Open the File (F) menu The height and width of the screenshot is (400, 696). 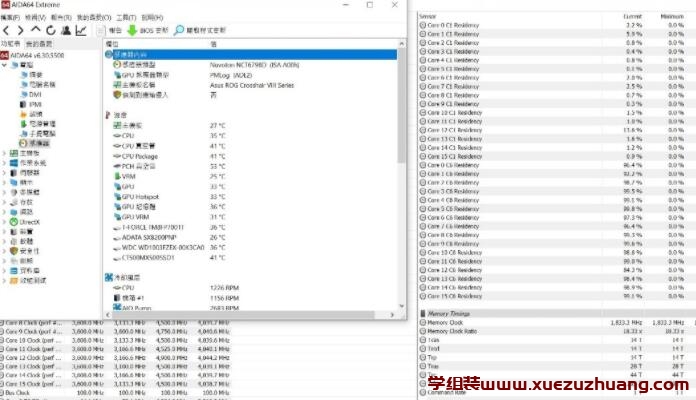[x=10, y=17]
